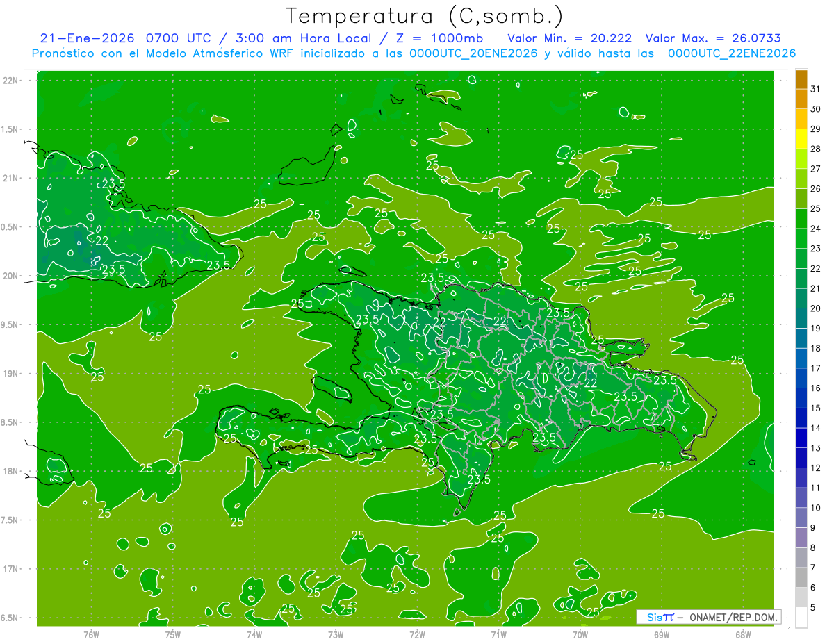Click the "11" value on the color legend
This screenshot has width=834, height=644.
(815, 488)
